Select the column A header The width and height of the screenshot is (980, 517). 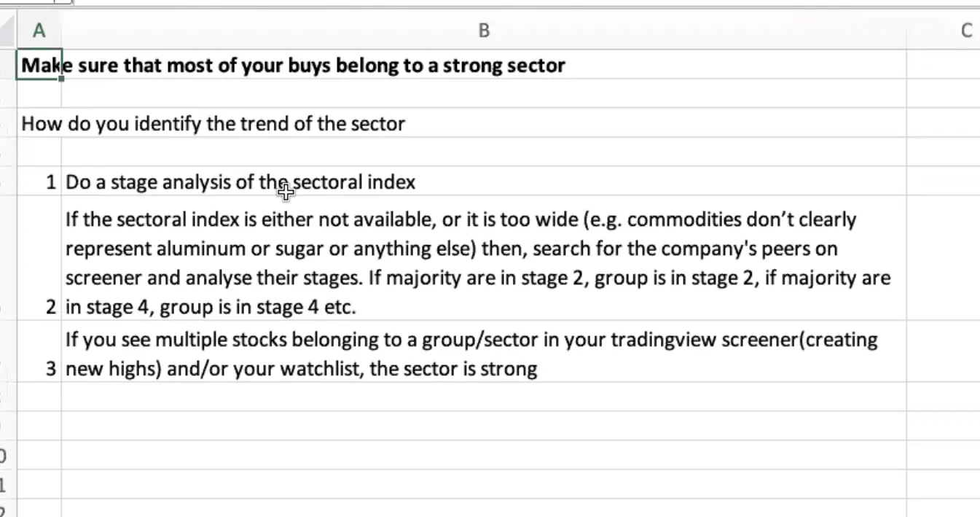tap(39, 30)
